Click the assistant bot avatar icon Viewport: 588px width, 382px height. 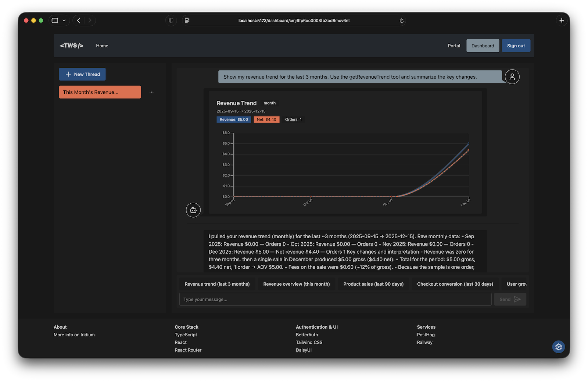(x=193, y=210)
